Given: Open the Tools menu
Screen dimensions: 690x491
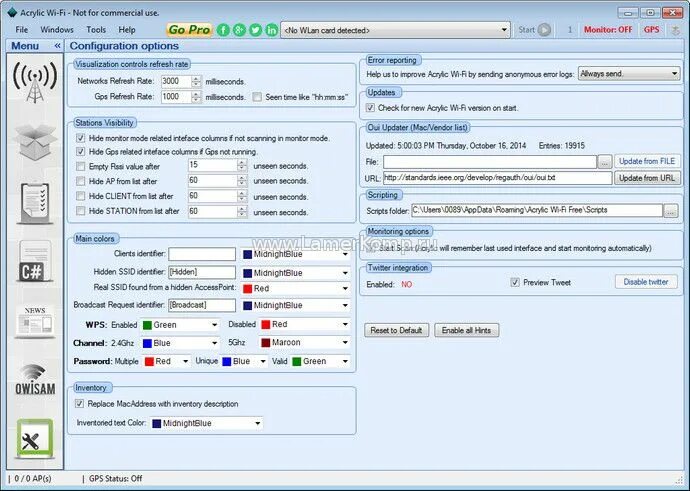Looking at the screenshot, I should coord(96,30).
